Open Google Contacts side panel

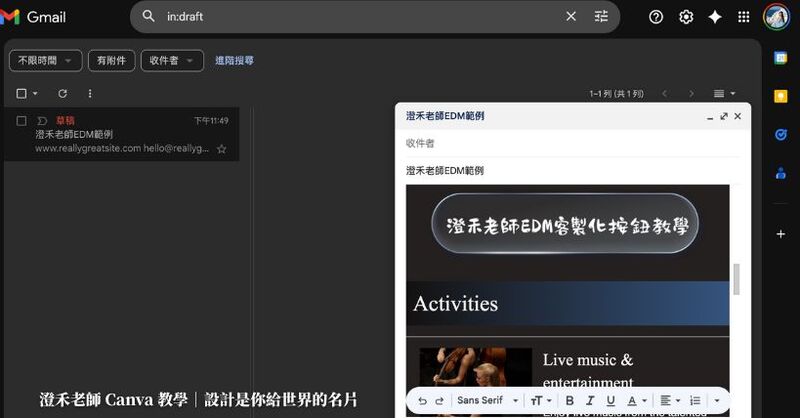(x=781, y=174)
